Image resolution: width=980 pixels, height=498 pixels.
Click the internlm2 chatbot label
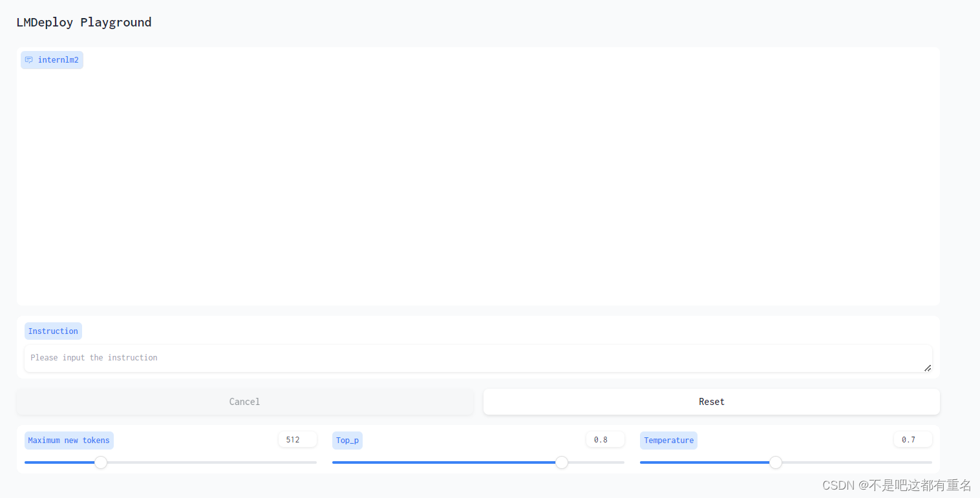coord(52,60)
